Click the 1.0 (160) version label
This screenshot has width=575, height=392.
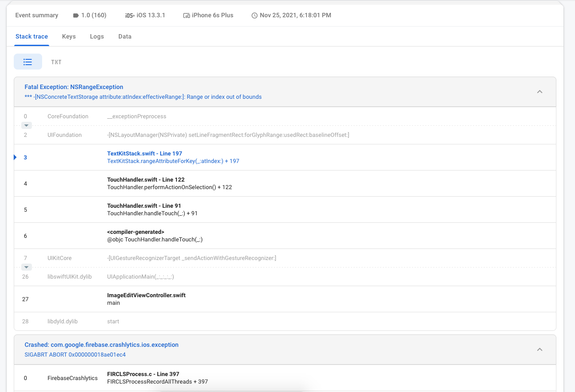pos(94,16)
